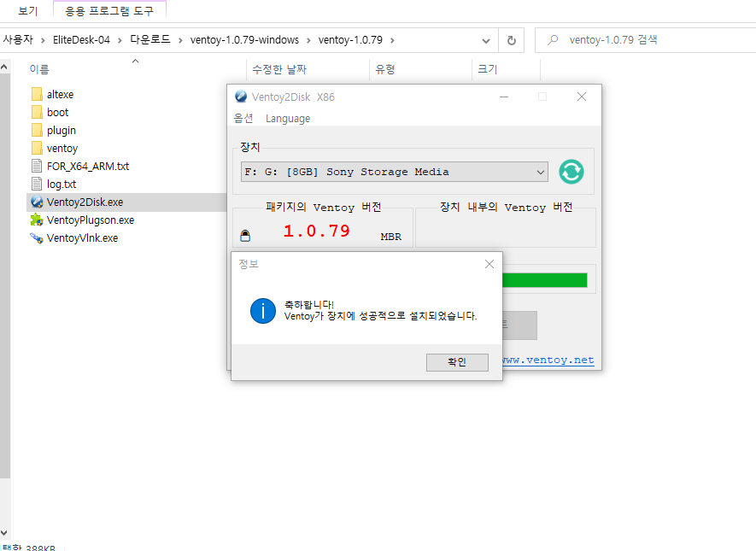
Task: Click the plugin folder icon
Action: (37, 130)
